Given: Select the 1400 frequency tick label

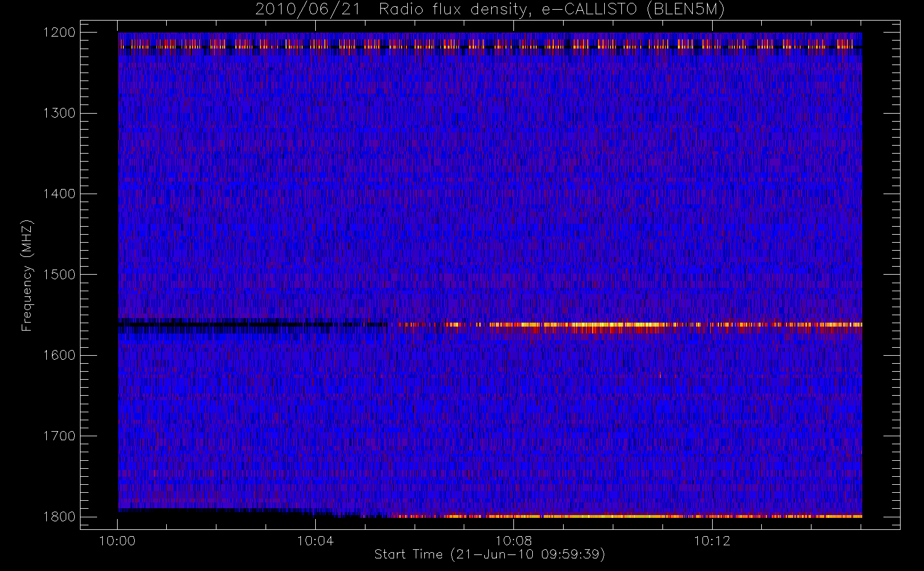Looking at the screenshot, I should pyautogui.click(x=59, y=194).
